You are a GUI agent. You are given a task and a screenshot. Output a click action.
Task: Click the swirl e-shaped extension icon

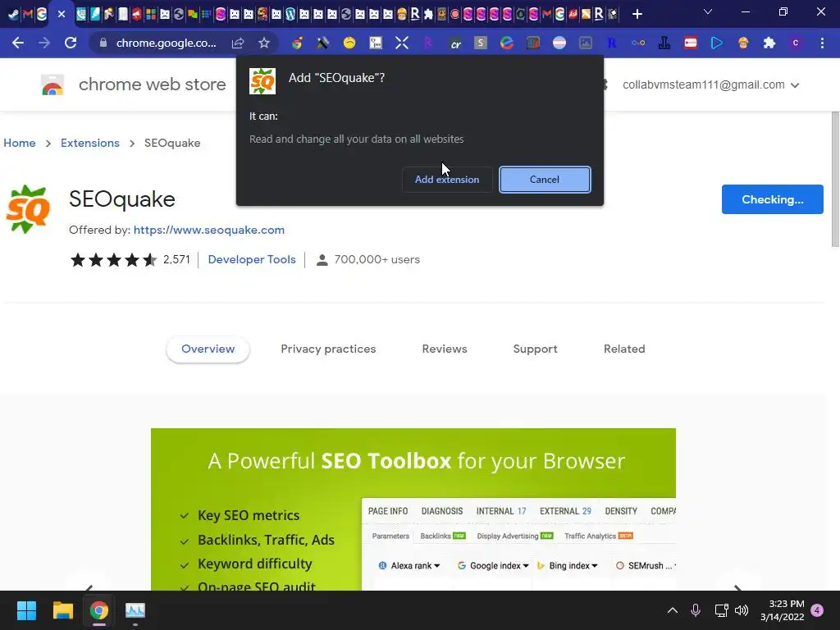point(507,43)
